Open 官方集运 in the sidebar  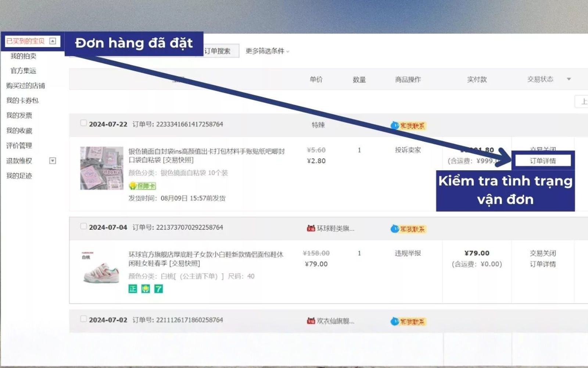(24, 71)
